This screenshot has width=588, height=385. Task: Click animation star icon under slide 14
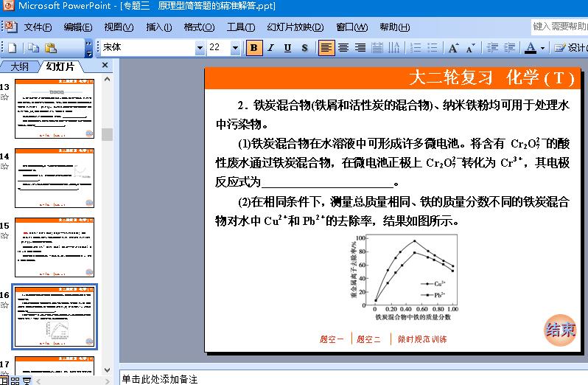pos(4,167)
